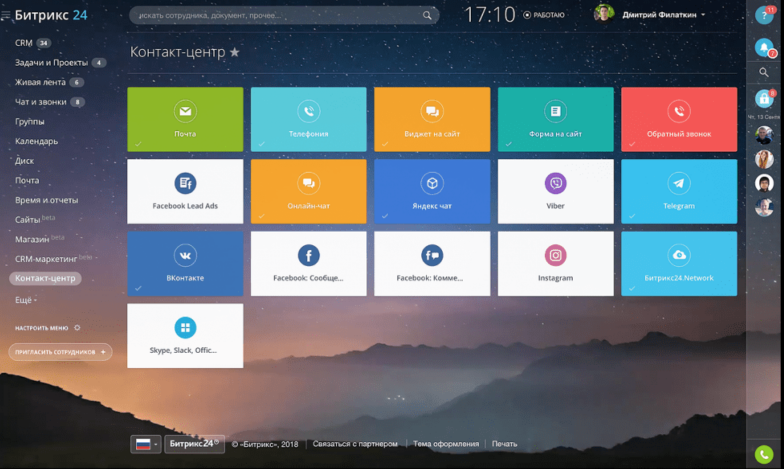Open Диск in the left menu
Image resolution: width=784 pixels, height=469 pixels.
tap(24, 161)
